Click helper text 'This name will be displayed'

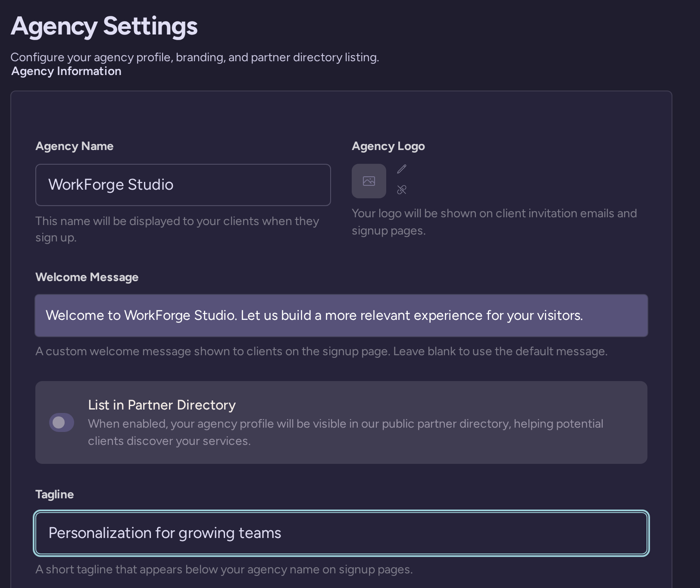click(177, 229)
